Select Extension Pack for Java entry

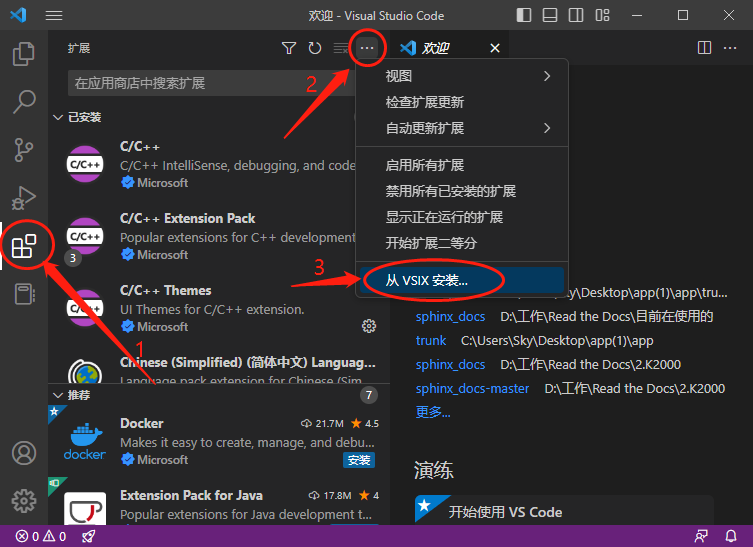point(219,501)
